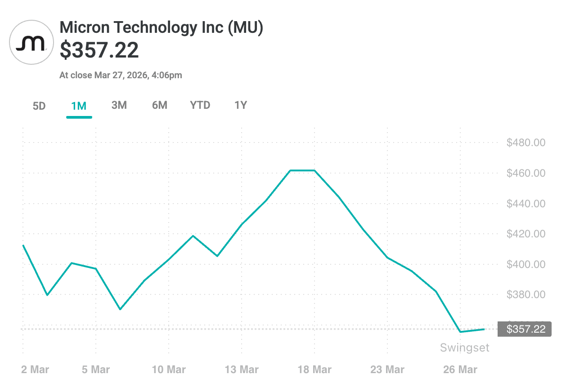Click the 18 Mar date label
The width and height of the screenshot is (566, 392).
point(314,370)
